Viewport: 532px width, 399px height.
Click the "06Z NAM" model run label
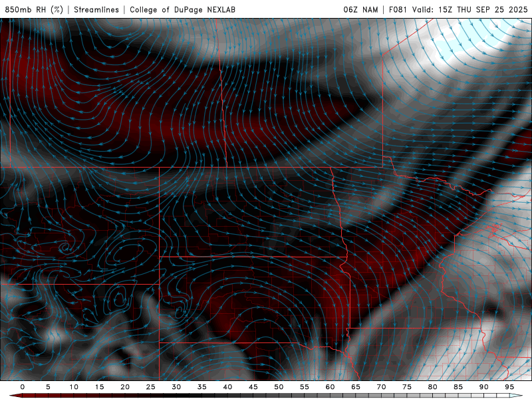click(x=360, y=9)
